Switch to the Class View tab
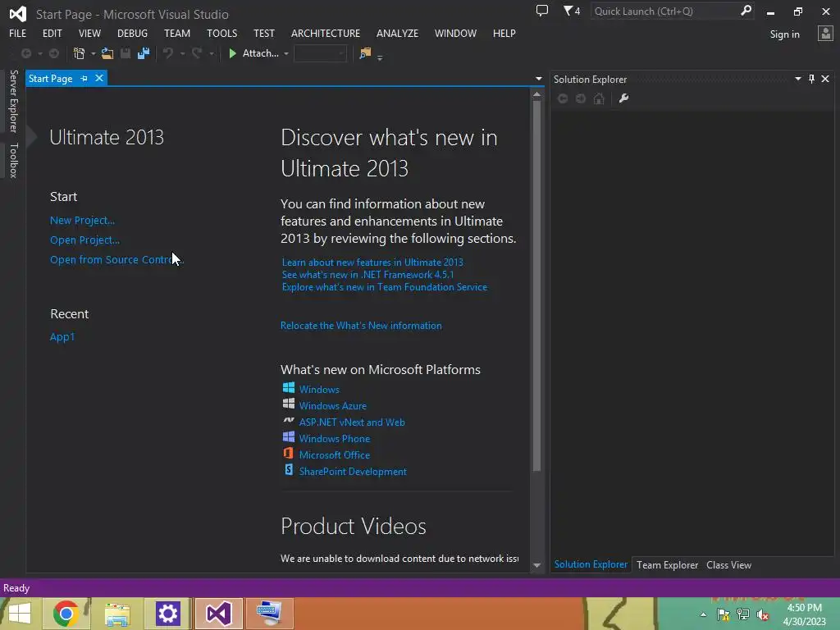The height and width of the screenshot is (630, 840). (x=728, y=564)
